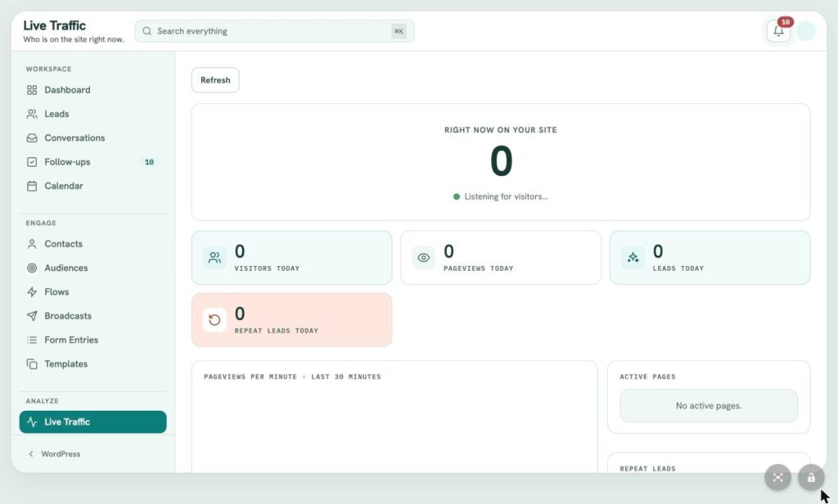
Task: Click the Pageviews Today eye icon
Action: click(423, 258)
